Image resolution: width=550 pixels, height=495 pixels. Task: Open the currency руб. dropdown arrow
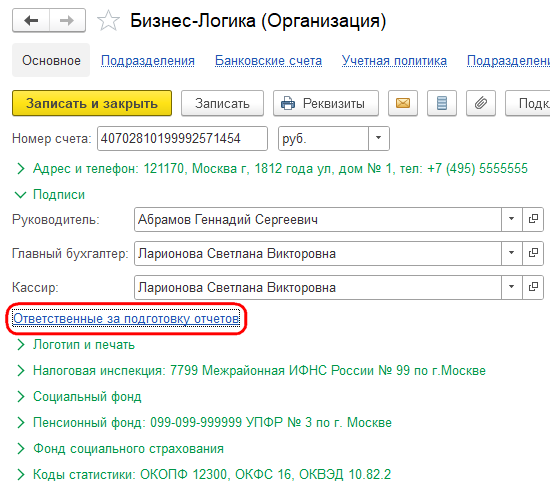click(378, 138)
